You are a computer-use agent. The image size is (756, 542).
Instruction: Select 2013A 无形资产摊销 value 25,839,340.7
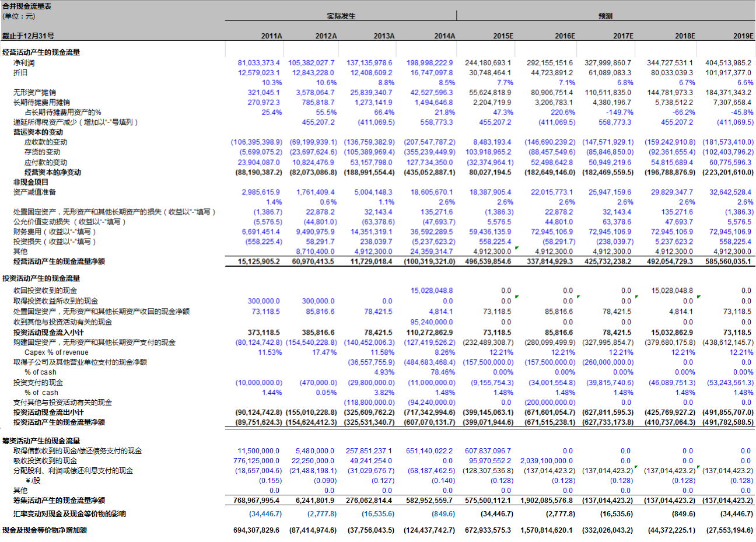point(371,93)
